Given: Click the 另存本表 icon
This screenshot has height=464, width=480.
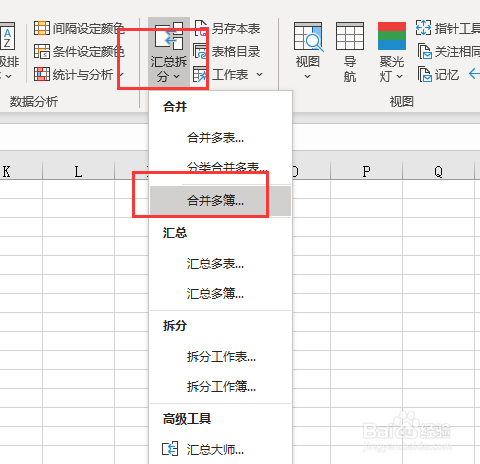Looking at the screenshot, I should (201, 28).
